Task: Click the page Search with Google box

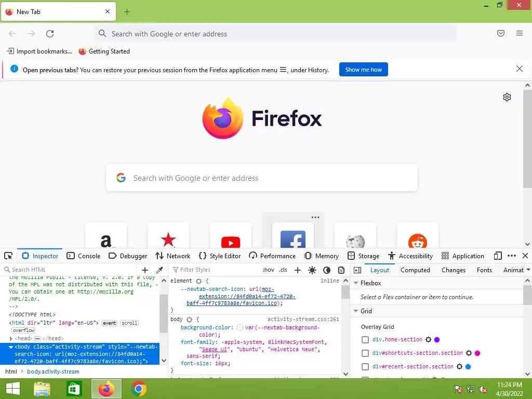Action: pyautogui.click(x=262, y=178)
